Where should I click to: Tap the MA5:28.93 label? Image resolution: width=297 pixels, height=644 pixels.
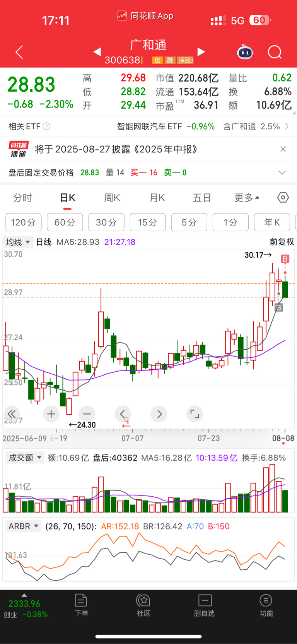tap(78, 242)
